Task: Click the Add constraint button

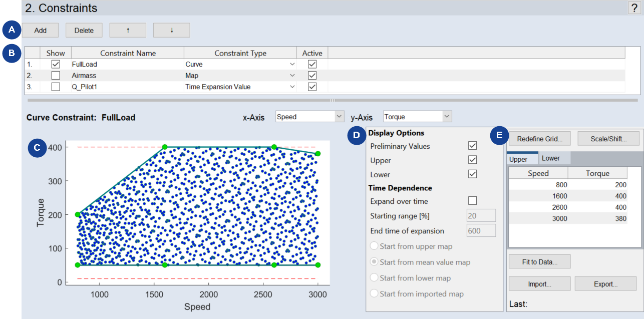Action: (40, 30)
